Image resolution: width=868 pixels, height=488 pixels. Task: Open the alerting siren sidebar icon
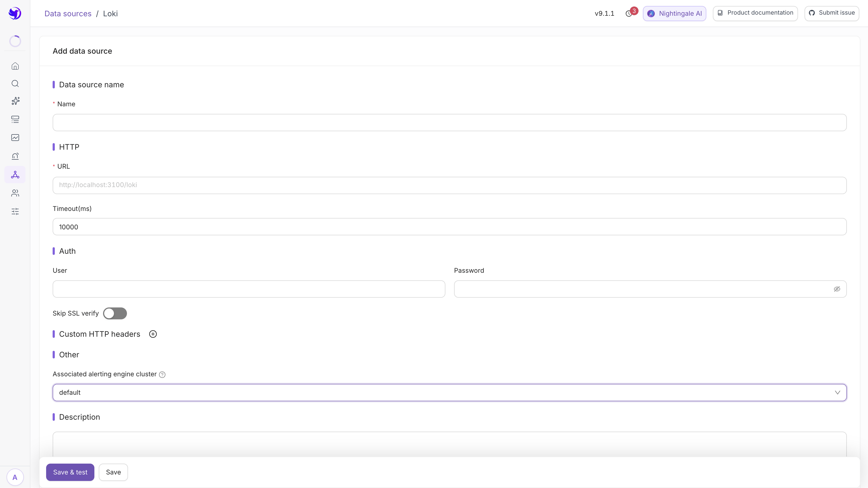(x=15, y=156)
